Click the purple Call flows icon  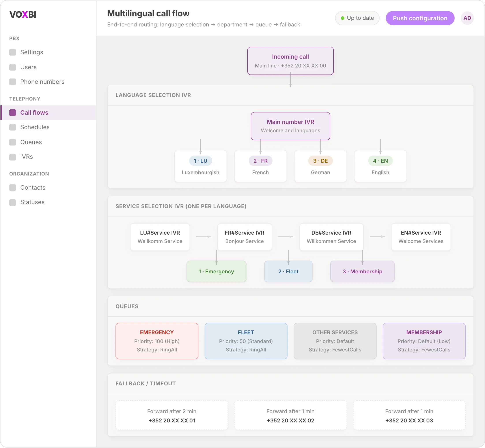13,112
